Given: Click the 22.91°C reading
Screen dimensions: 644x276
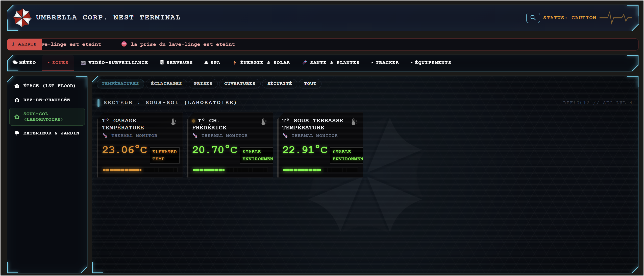Looking at the screenshot, I should pos(305,150).
